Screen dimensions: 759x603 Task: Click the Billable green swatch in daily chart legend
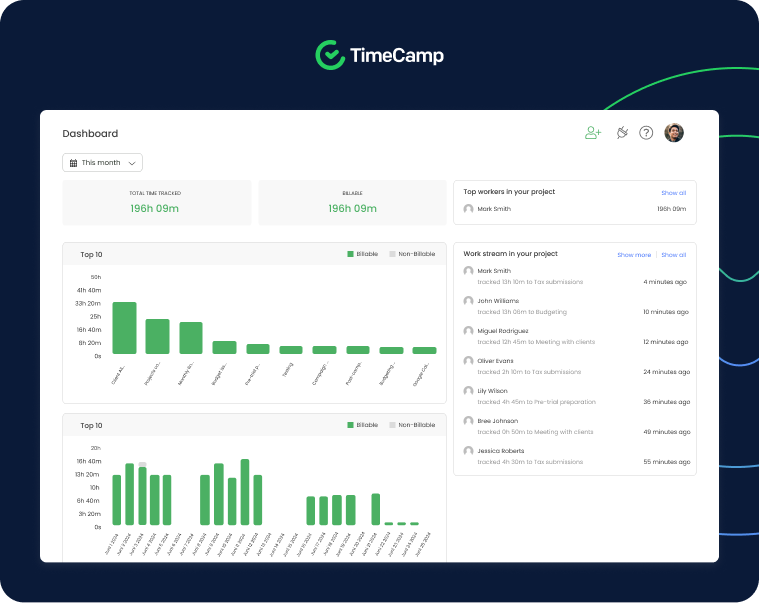click(351, 425)
